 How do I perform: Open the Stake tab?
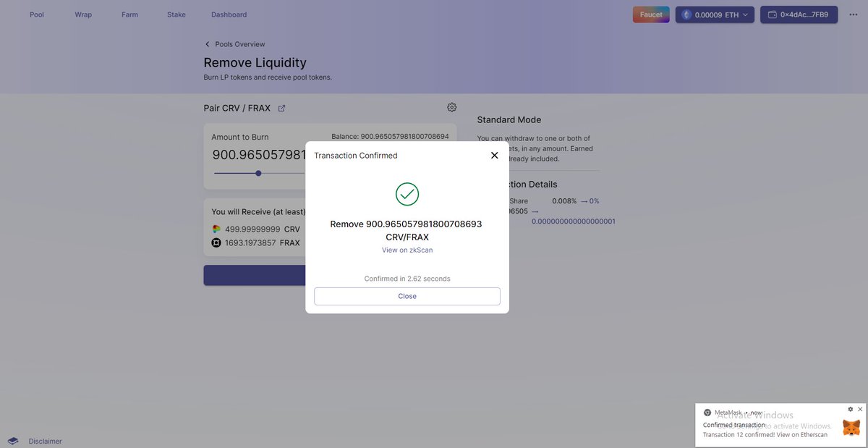176,14
